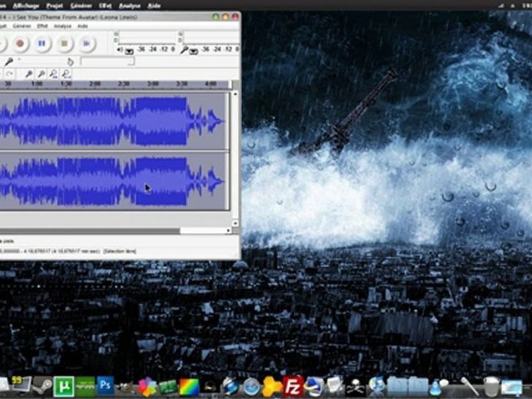Image resolution: width=532 pixels, height=399 pixels.
Task: Skip to end of track button
Action: (x=86, y=43)
